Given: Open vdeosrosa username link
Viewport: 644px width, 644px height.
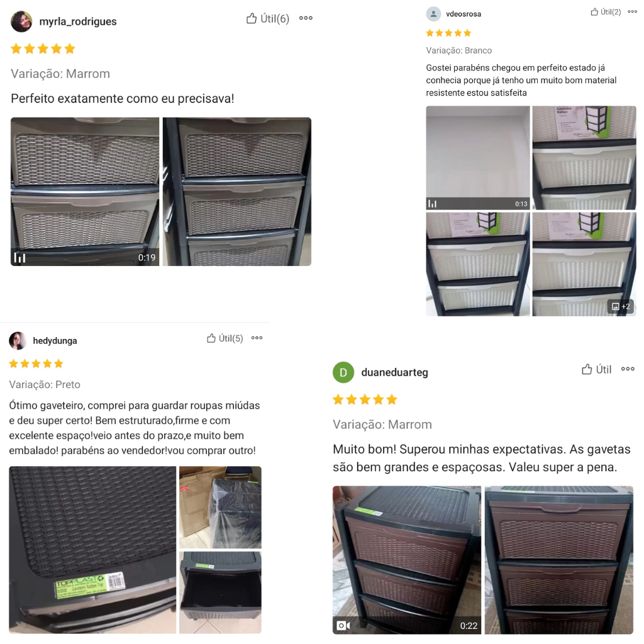Looking at the screenshot, I should coord(464,14).
